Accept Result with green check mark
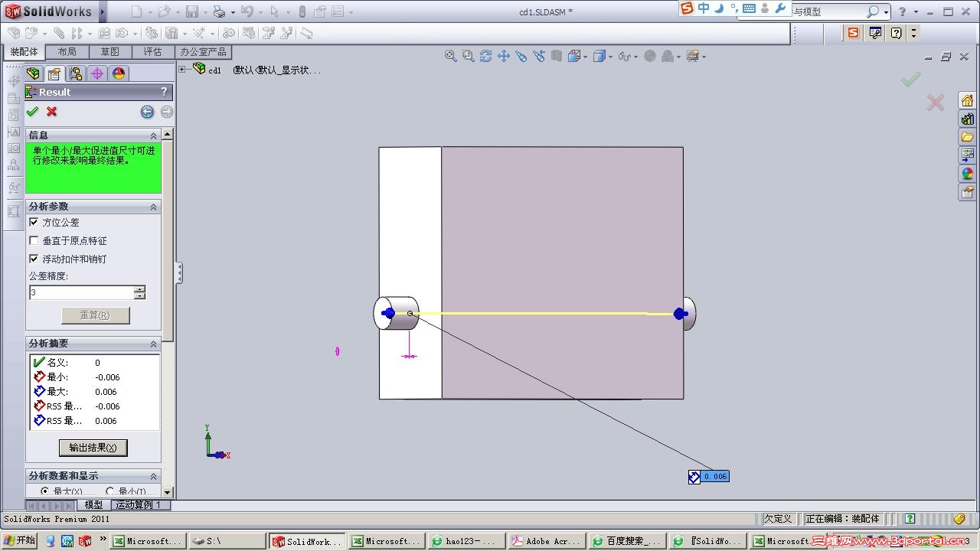The height and width of the screenshot is (551, 980). tap(32, 112)
